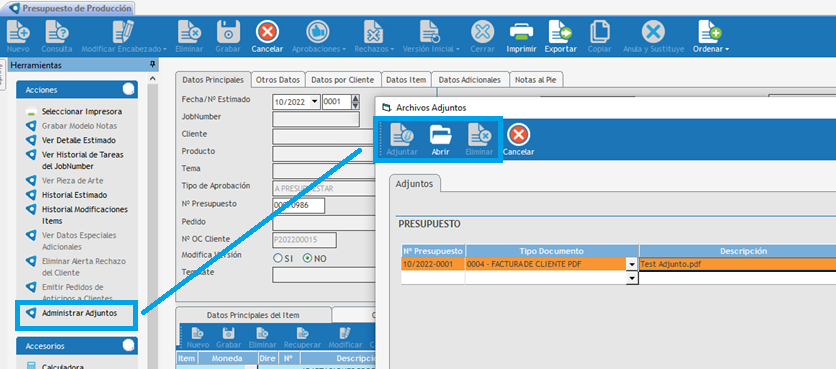Click the Grabar floppy disk icon
The height and width of the screenshot is (369, 836).
(228, 33)
